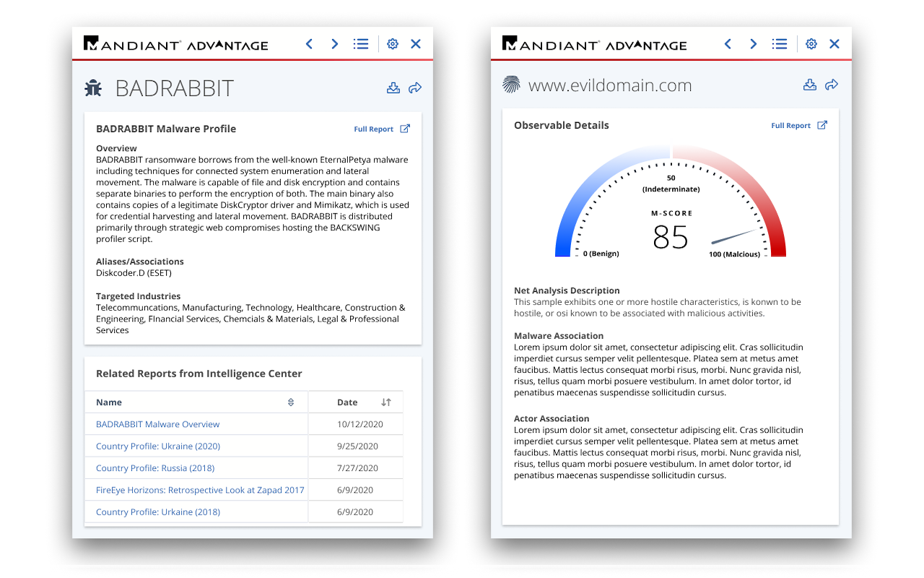924x578 pixels.
Task: Open Full Report link in BADRABBIT Malware Profile
Action: (x=373, y=129)
